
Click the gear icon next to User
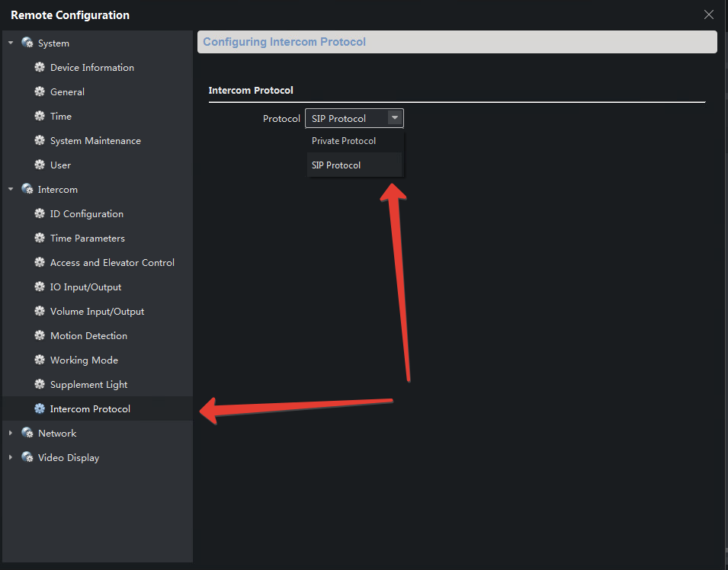[x=40, y=165]
